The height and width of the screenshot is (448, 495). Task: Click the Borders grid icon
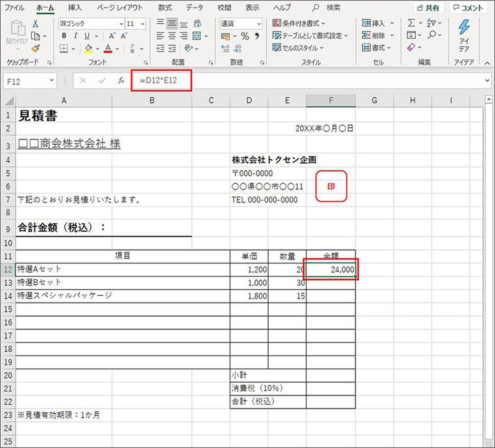pos(64,49)
